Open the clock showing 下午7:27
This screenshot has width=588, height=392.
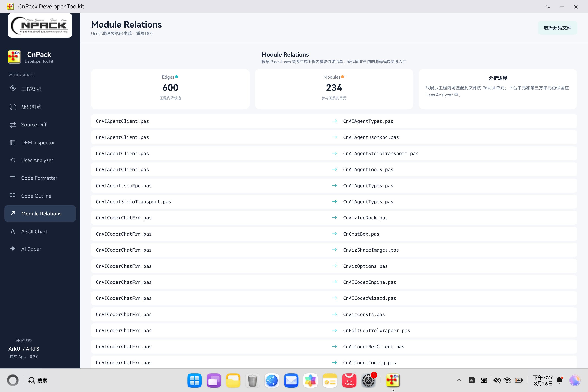(543, 381)
